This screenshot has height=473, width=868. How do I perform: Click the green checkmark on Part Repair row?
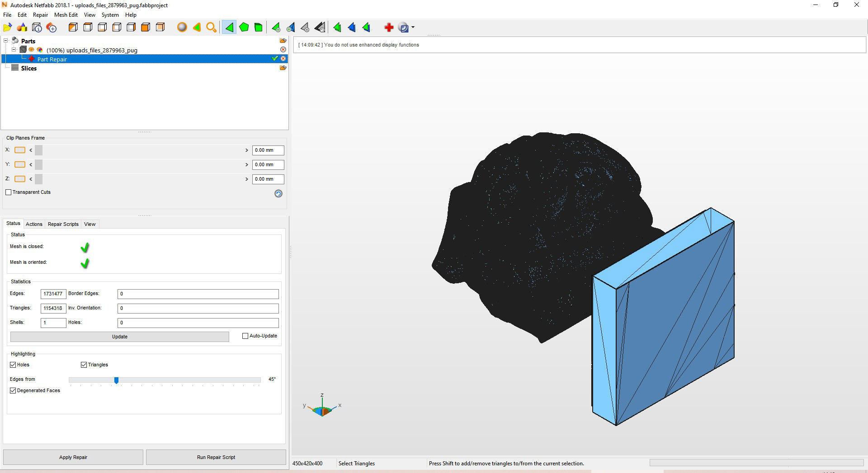pyautogui.click(x=274, y=59)
